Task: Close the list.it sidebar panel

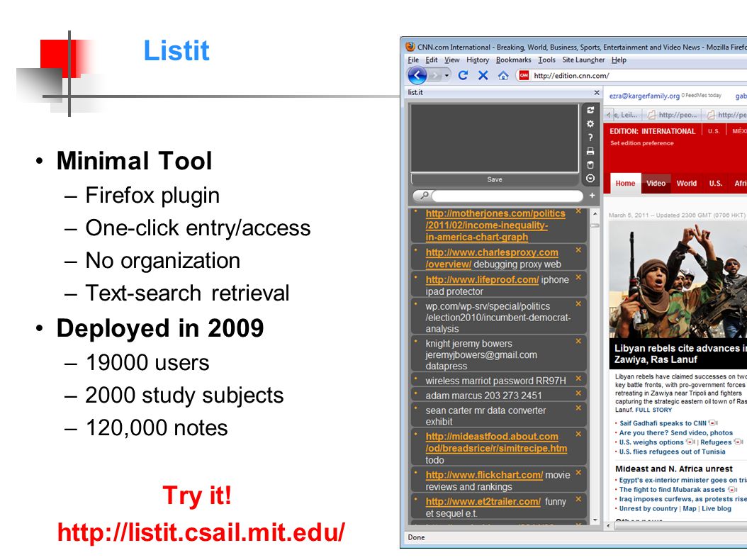Action: click(597, 92)
